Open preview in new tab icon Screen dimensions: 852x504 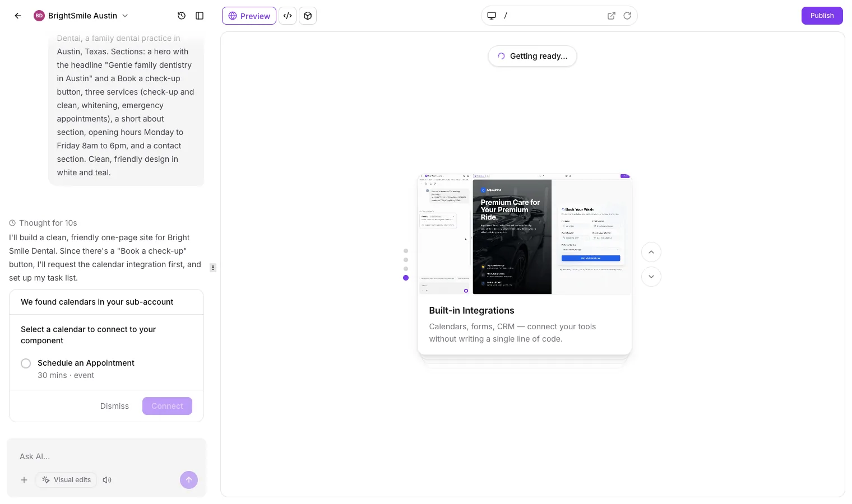point(612,16)
